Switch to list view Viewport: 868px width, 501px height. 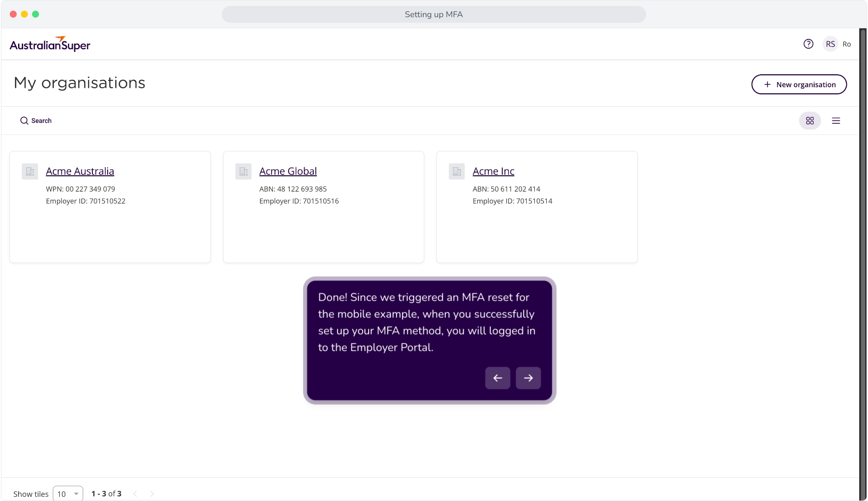pos(836,121)
